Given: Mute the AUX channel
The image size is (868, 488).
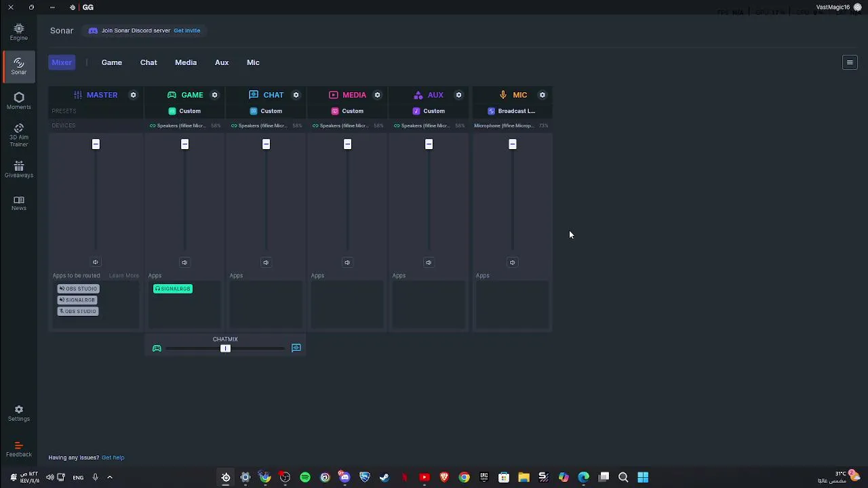Looking at the screenshot, I should coord(429,262).
